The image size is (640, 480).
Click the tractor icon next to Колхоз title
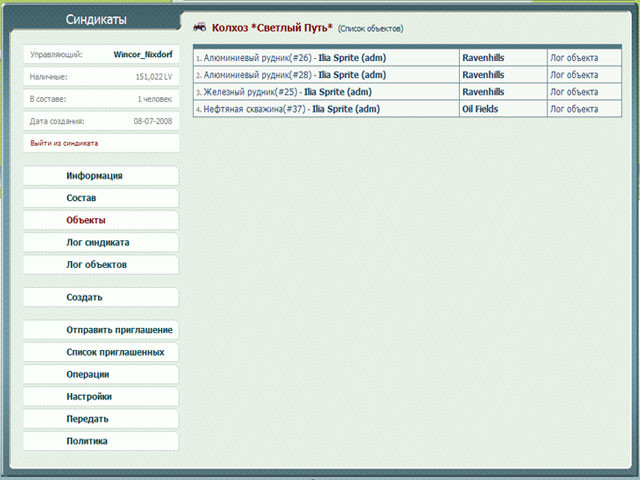200,27
